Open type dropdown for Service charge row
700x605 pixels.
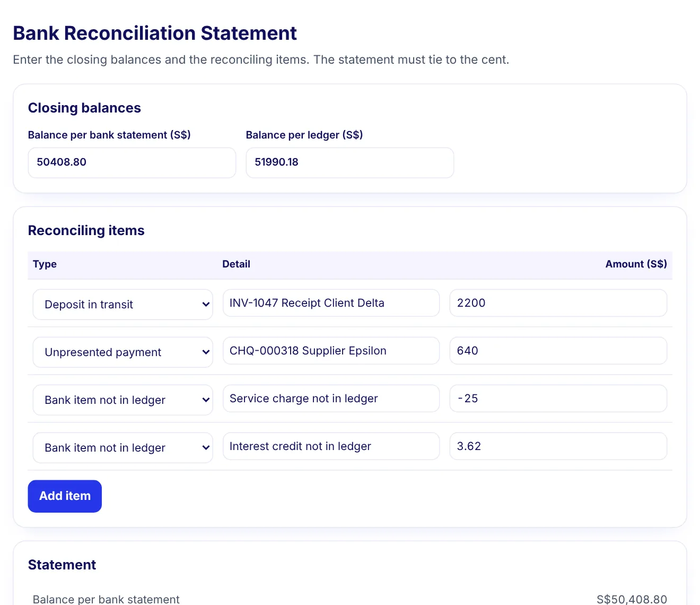pyautogui.click(x=122, y=400)
